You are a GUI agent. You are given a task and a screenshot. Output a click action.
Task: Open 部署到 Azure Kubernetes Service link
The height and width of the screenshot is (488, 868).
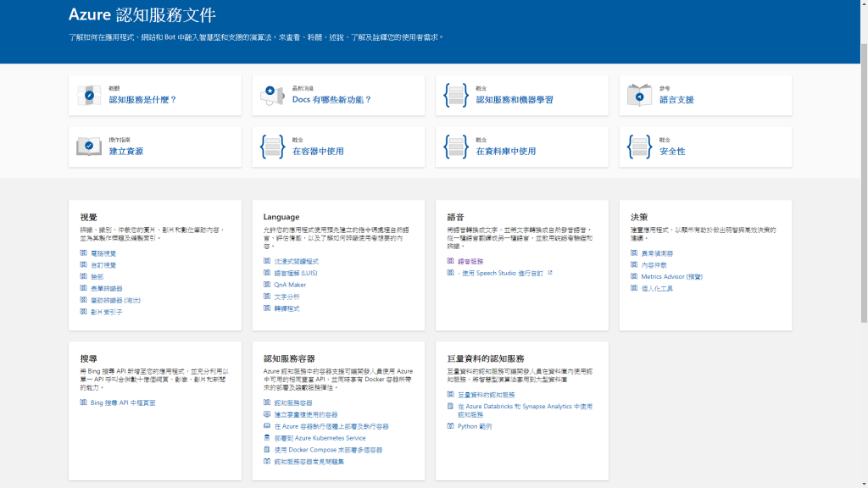[x=320, y=438]
